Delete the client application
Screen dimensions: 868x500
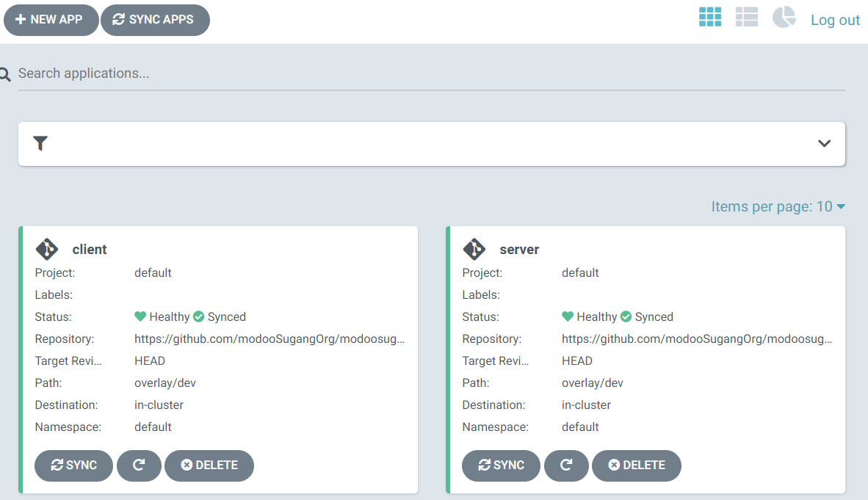click(209, 465)
